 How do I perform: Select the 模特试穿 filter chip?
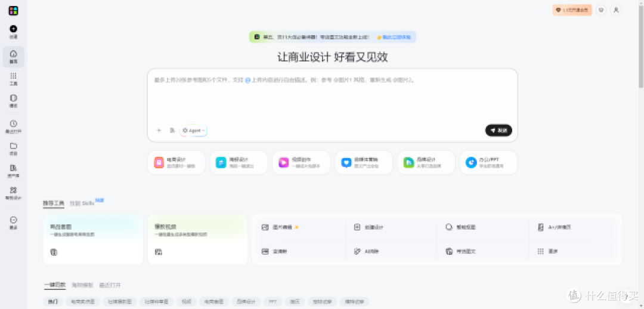click(354, 302)
